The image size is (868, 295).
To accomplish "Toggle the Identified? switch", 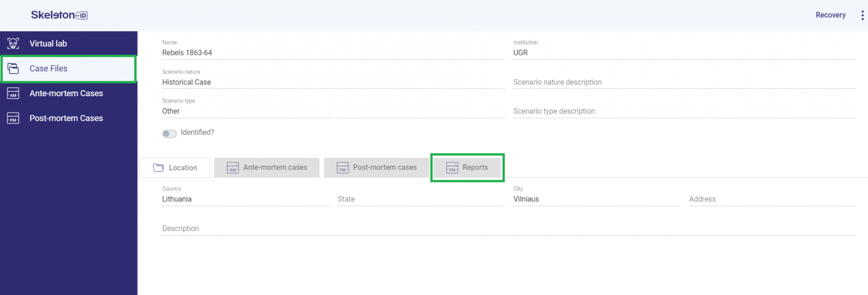I will pyautogui.click(x=169, y=134).
